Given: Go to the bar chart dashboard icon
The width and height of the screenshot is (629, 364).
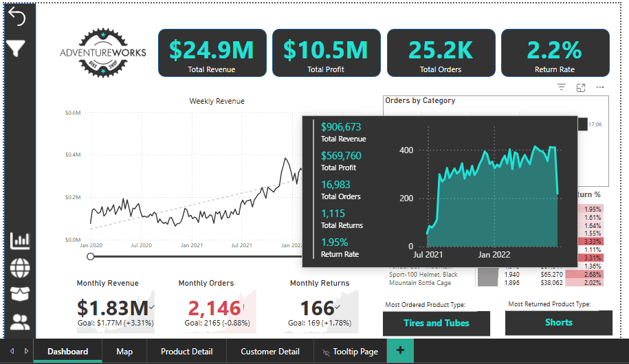Looking at the screenshot, I should point(20,240).
